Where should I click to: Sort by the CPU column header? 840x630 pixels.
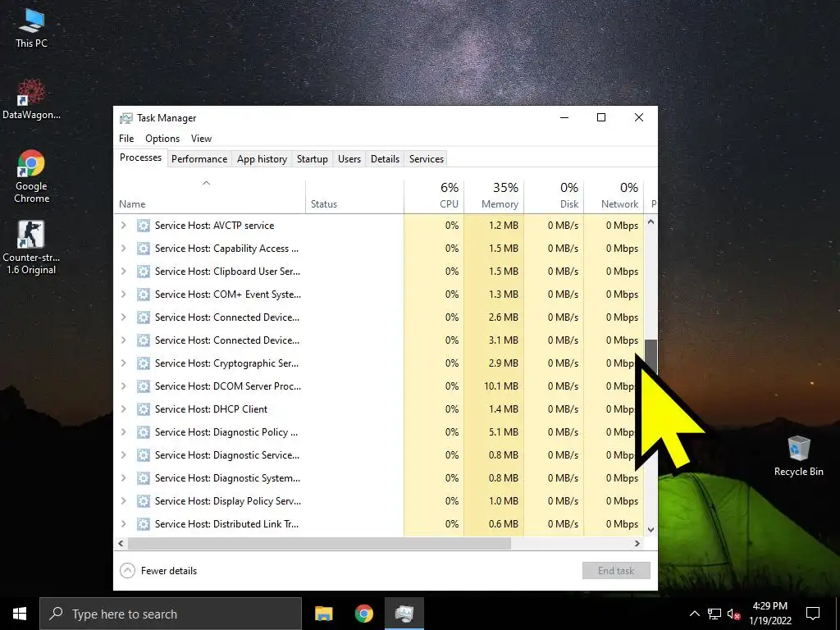coord(434,196)
